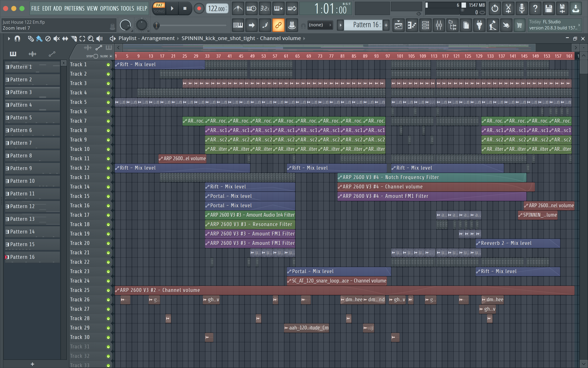
Task: Mute Track 1 via green LED
Action: point(108,65)
